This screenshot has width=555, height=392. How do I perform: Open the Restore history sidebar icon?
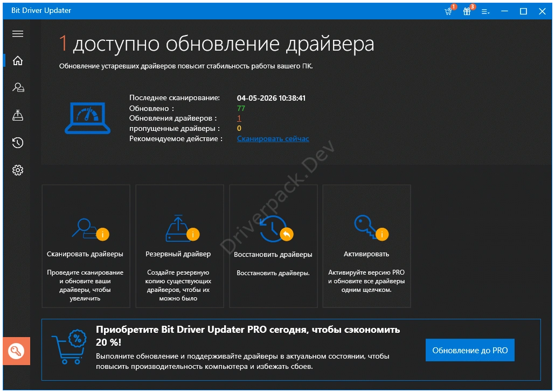pyautogui.click(x=18, y=143)
